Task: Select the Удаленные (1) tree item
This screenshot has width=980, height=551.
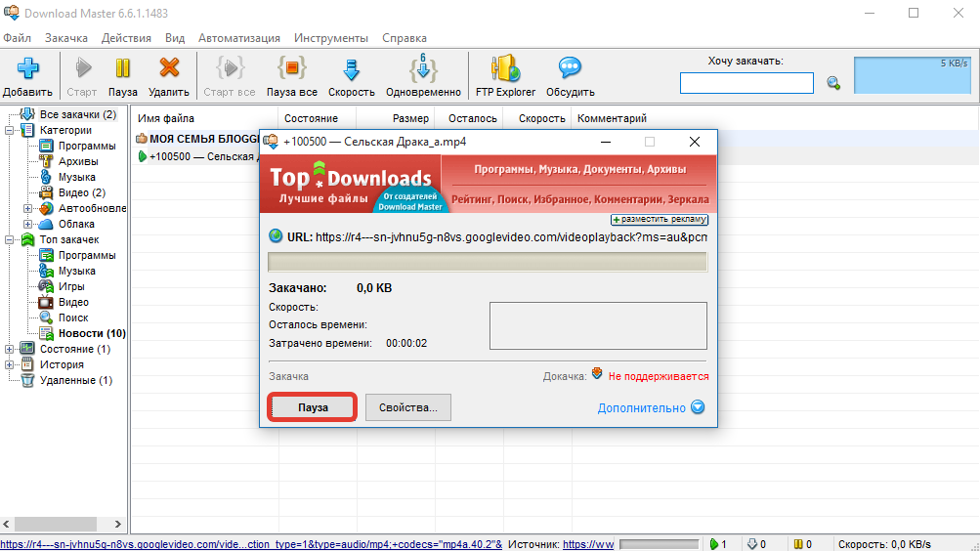Action: (x=76, y=380)
